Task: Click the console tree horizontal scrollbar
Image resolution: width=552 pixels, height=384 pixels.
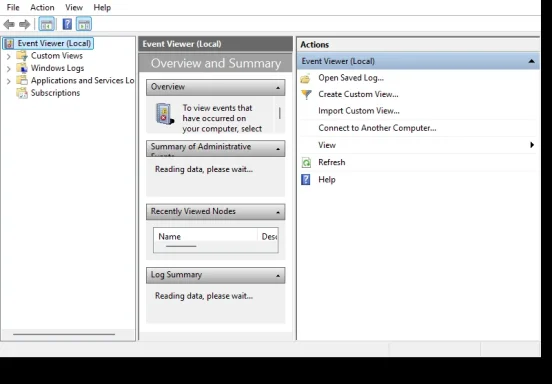Action: (64, 334)
